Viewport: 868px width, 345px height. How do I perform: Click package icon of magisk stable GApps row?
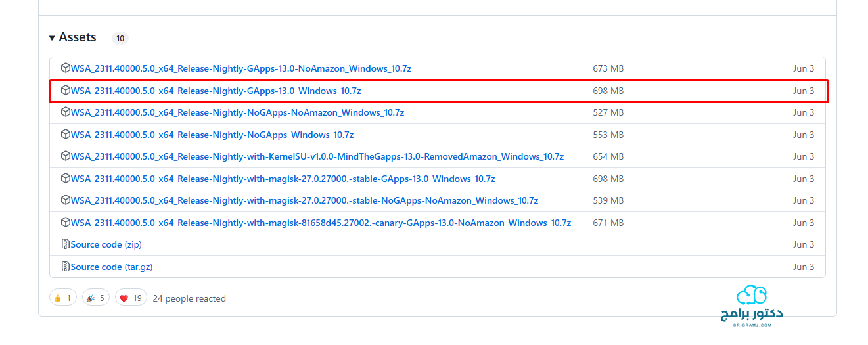pyautogui.click(x=65, y=179)
